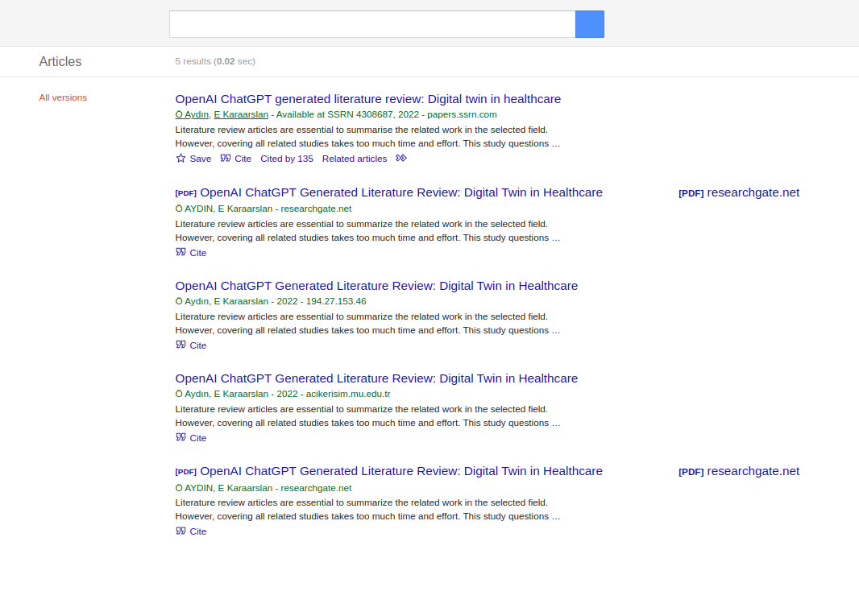Open second result PDF title from researchgate.net
This screenshot has width=859, height=616.
[x=401, y=192]
